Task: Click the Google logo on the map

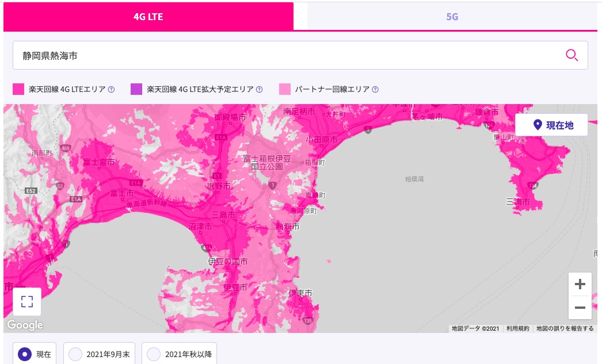Action: pyautogui.click(x=25, y=325)
